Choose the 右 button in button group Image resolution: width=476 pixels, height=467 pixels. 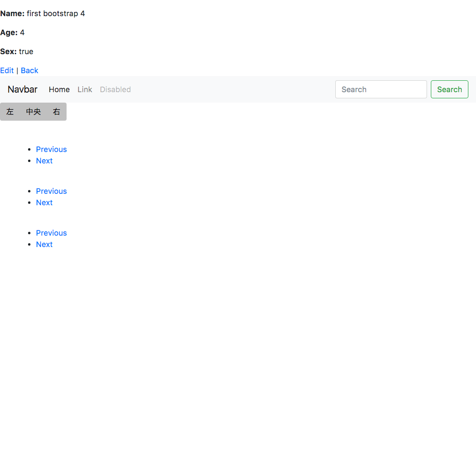coord(57,112)
